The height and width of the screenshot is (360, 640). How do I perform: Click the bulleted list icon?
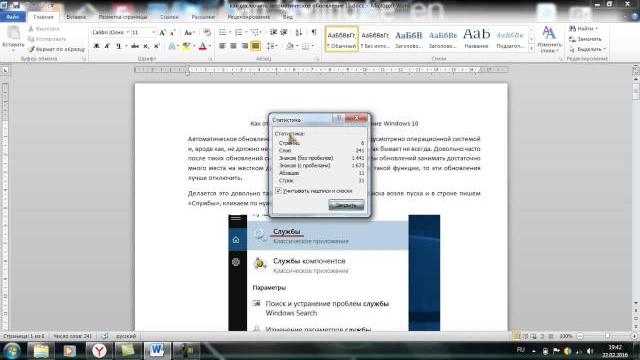click(x=222, y=32)
